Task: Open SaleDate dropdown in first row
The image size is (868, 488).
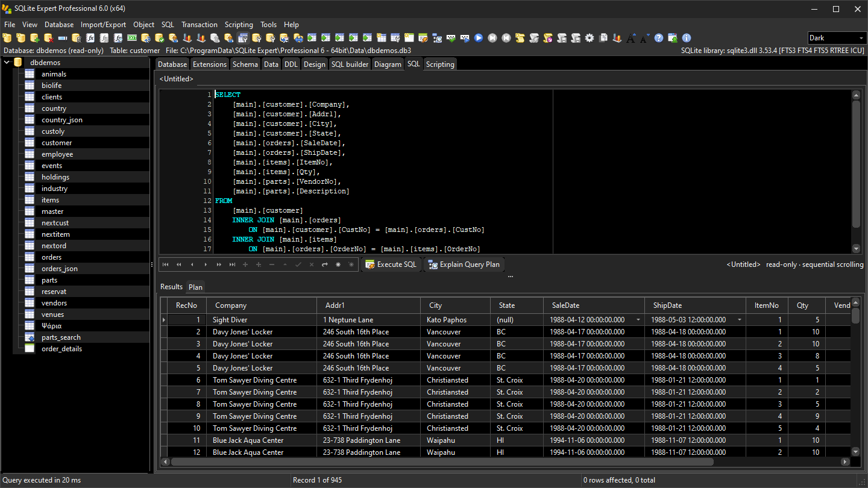Action: point(638,320)
